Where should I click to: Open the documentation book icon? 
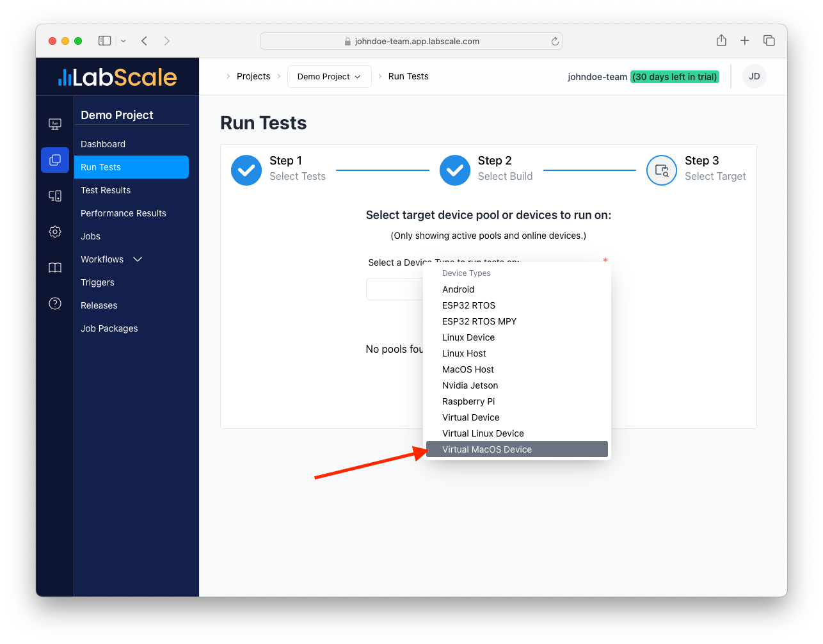point(55,268)
